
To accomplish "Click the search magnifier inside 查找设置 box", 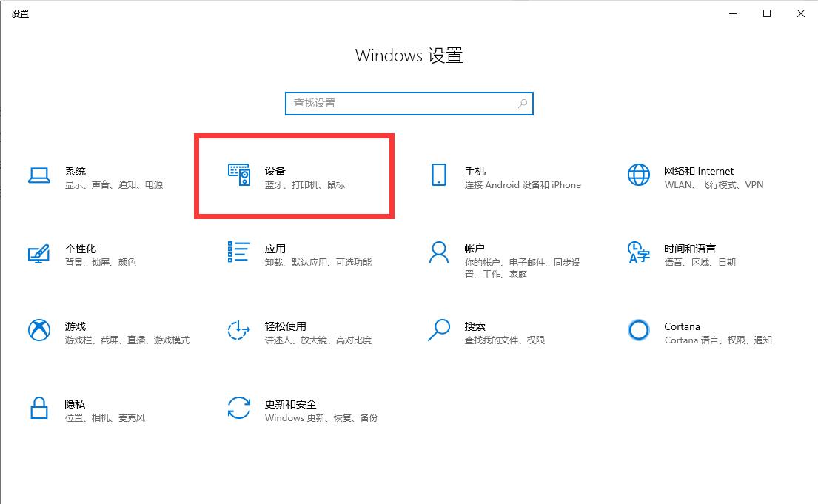I will click(x=522, y=103).
